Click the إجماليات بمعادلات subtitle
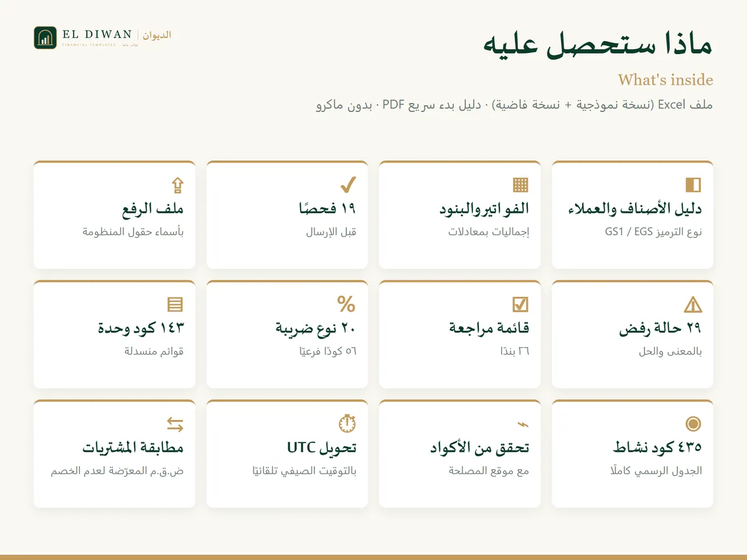The width and height of the screenshot is (747, 560). coord(489,232)
